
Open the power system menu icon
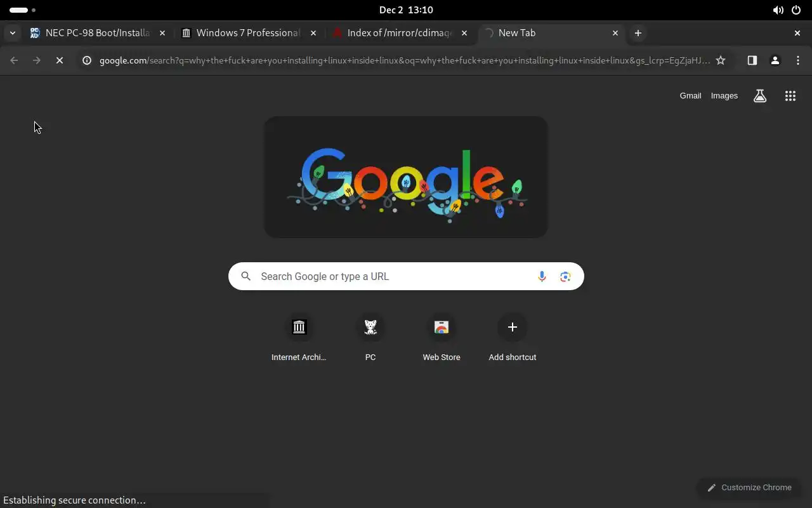(x=796, y=10)
